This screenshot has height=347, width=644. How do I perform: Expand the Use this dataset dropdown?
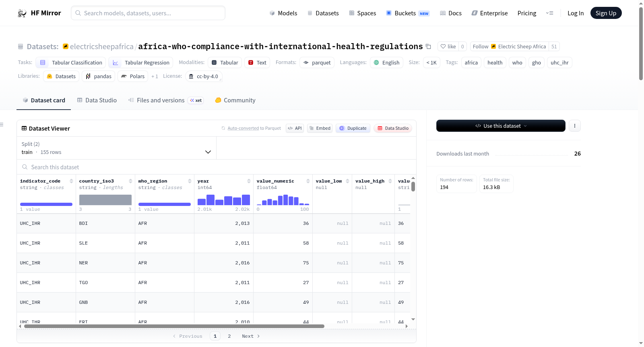point(501,126)
